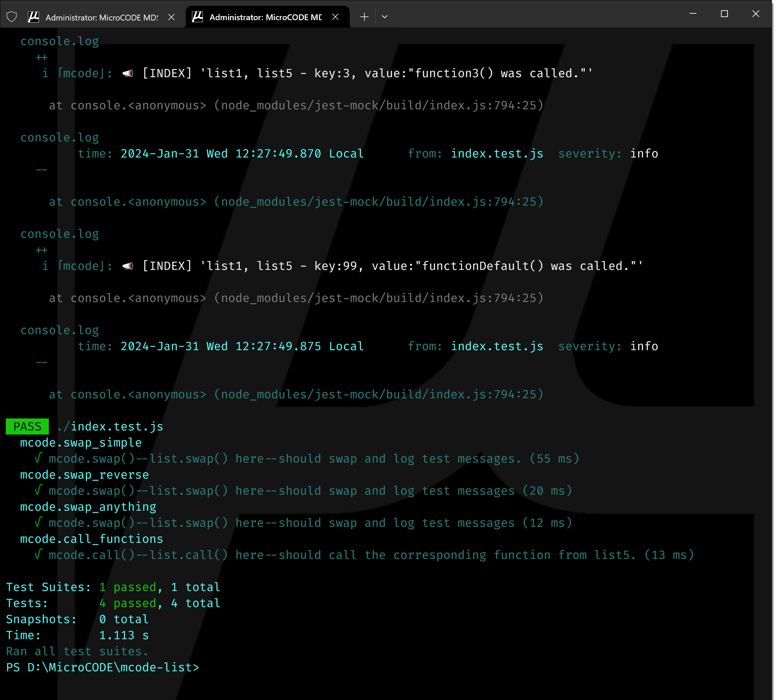
Task: Click the megaphone icon in the key:3 log line
Action: coord(128,73)
